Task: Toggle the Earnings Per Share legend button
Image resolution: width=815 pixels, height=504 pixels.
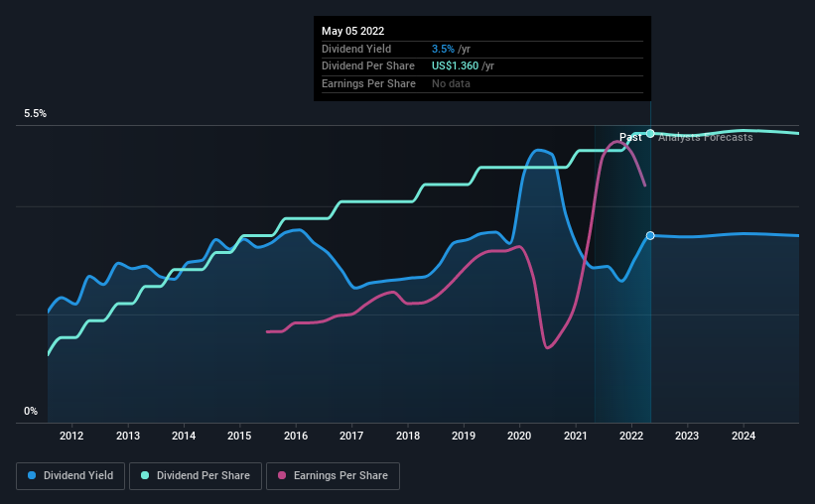Action: [x=333, y=476]
